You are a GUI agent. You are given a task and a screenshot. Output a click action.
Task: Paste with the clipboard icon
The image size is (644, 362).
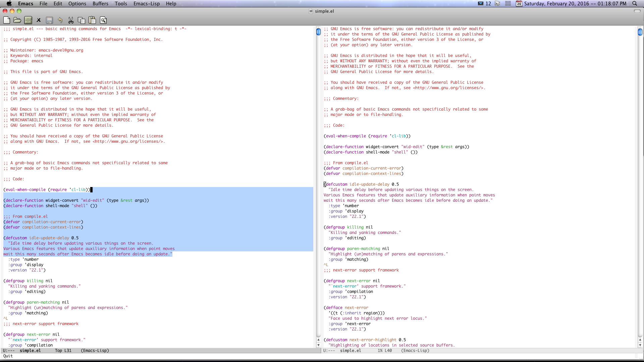coord(92,20)
